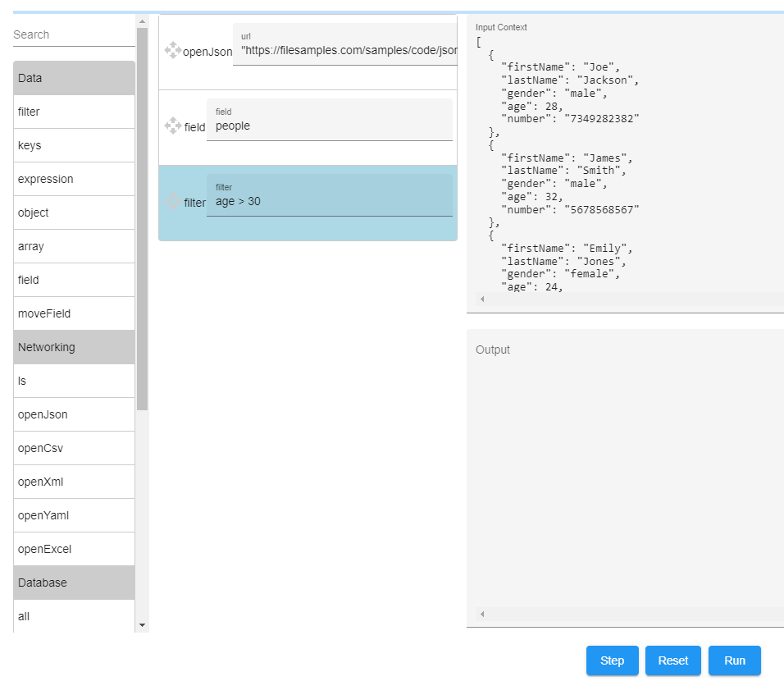The height and width of the screenshot is (681, 784).
Task: Click the filter expression 'age > 30'
Action: coord(330,201)
